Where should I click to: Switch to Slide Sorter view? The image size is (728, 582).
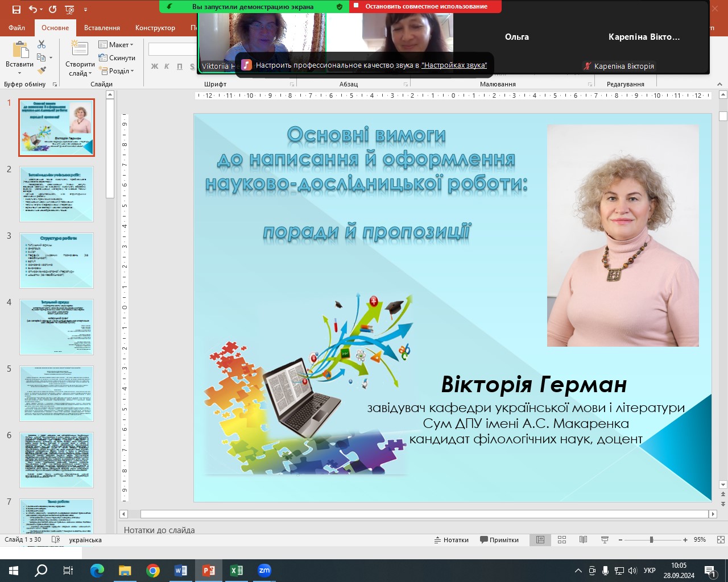click(562, 540)
